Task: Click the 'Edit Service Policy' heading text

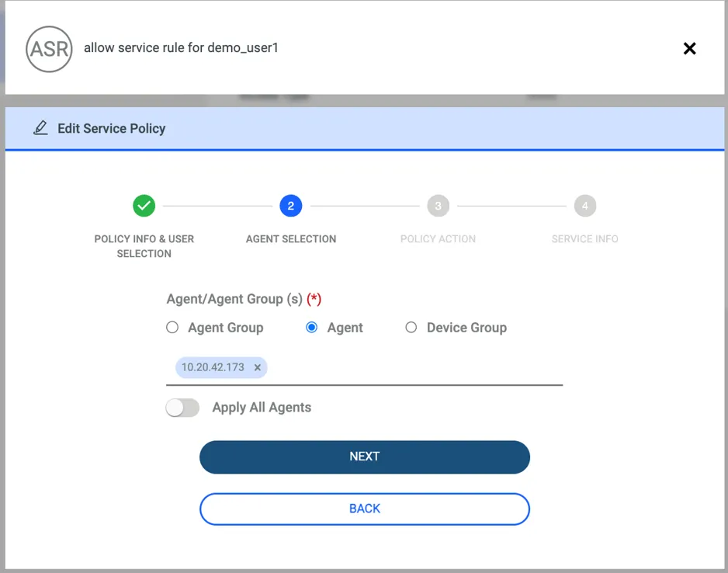Action: coord(112,128)
